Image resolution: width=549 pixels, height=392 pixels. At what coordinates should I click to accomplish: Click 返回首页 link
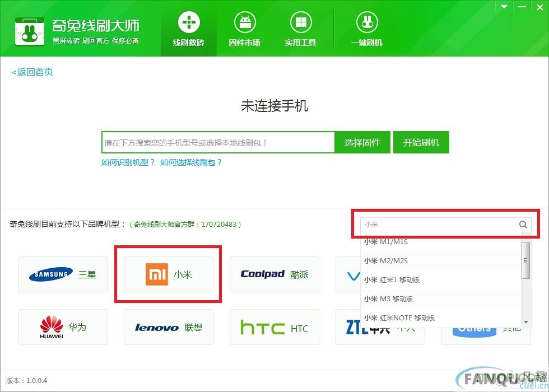click(32, 72)
